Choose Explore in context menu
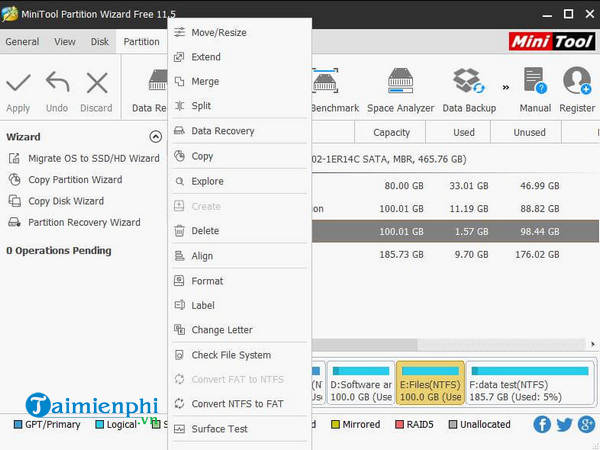The height and width of the screenshot is (450, 600). coord(240,181)
